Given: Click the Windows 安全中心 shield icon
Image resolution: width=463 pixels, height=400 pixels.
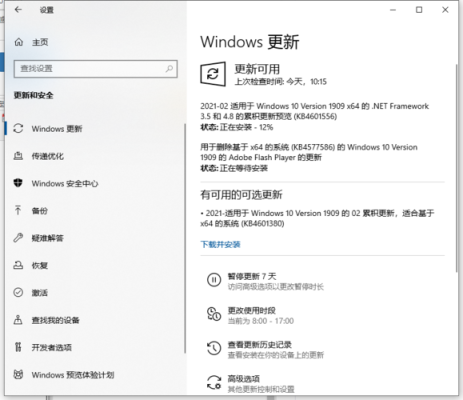Looking at the screenshot, I should (x=18, y=183).
